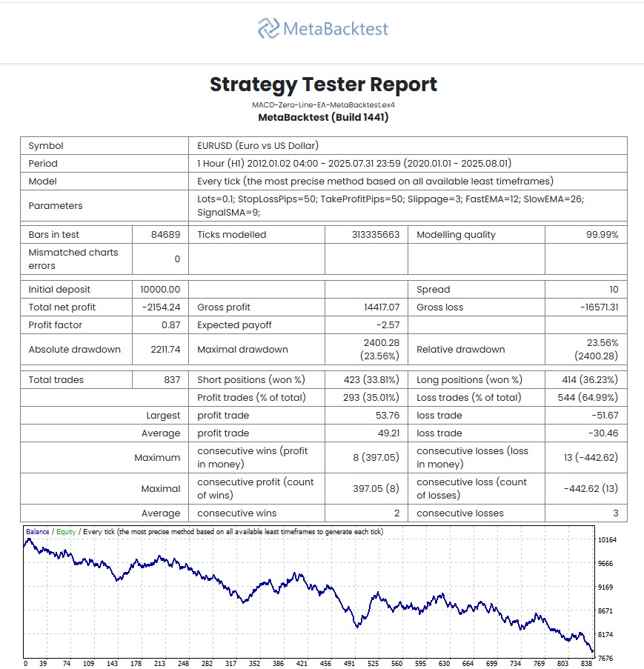Click the 10000.00 initial deposit value
This screenshot has height=669, width=644.
160,290
